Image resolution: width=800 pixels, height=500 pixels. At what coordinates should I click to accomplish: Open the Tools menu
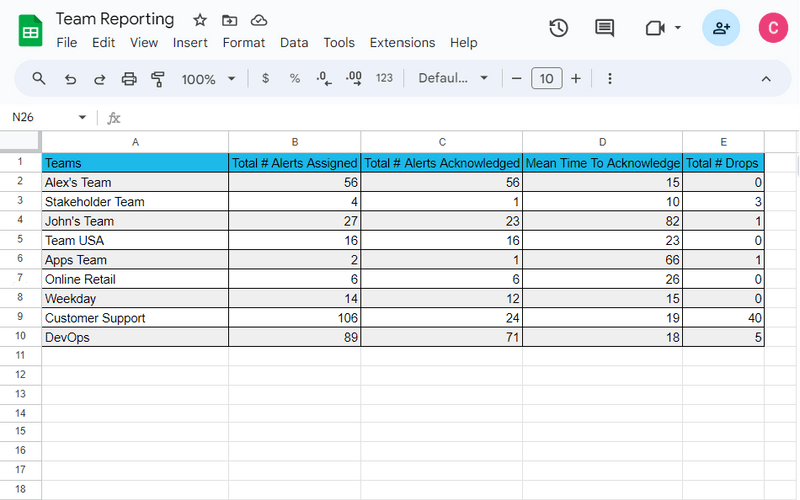click(339, 42)
